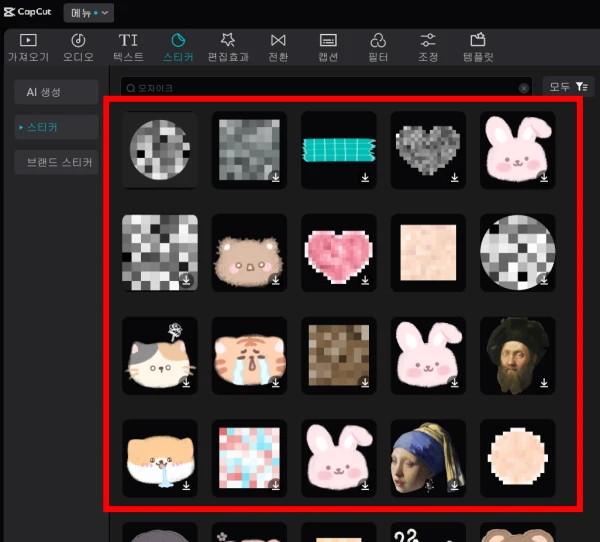The width and height of the screenshot is (600, 542).
Task: Open the 모두 filter dropdown
Action: click(x=568, y=87)
